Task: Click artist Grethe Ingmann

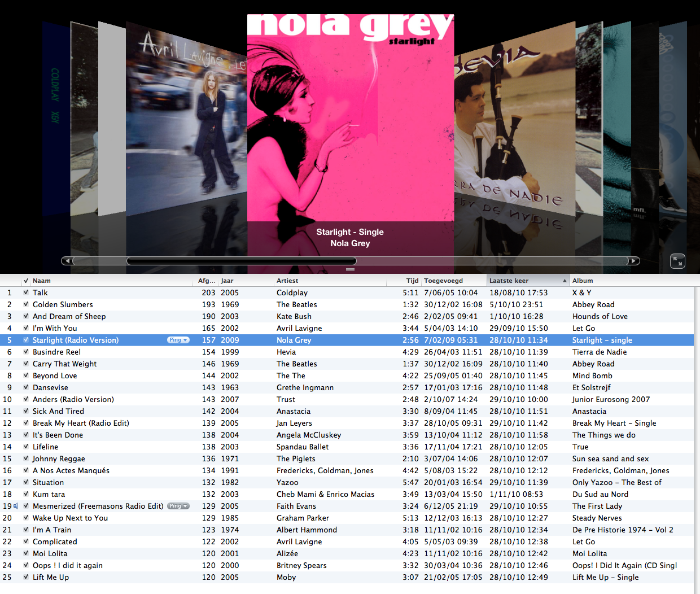Action: pyautogui.click(x=305, y=387)
